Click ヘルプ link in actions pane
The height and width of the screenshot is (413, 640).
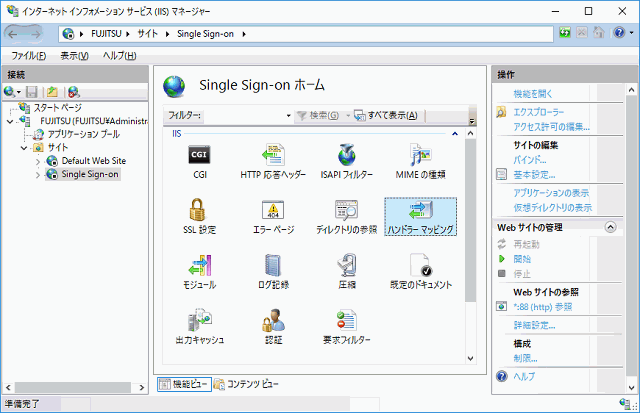pyautogui.click(x=524, y=376)
